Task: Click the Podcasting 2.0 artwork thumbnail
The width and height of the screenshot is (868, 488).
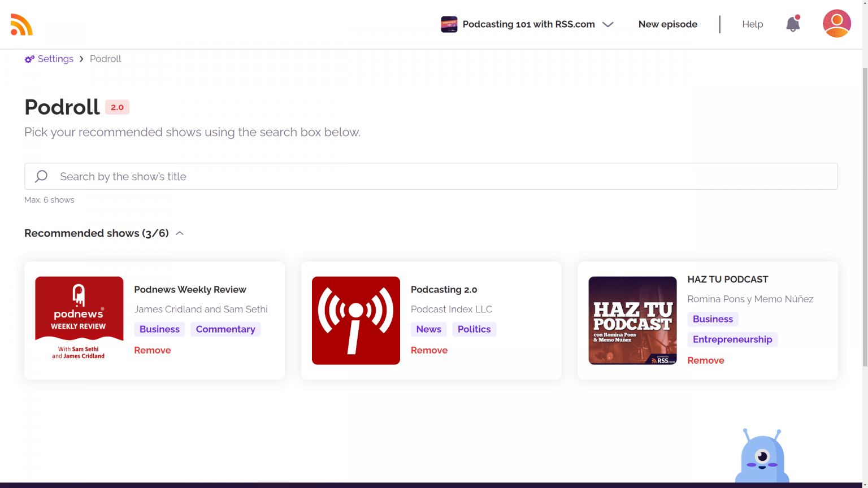Action: point(355,320)
